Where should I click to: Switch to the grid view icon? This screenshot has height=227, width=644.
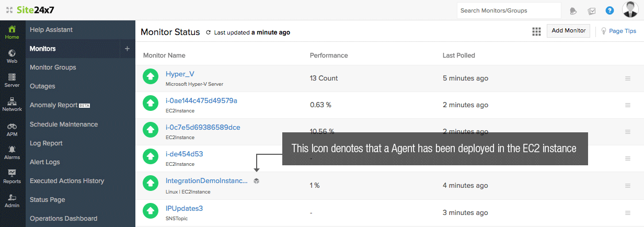tap(536, 31)
